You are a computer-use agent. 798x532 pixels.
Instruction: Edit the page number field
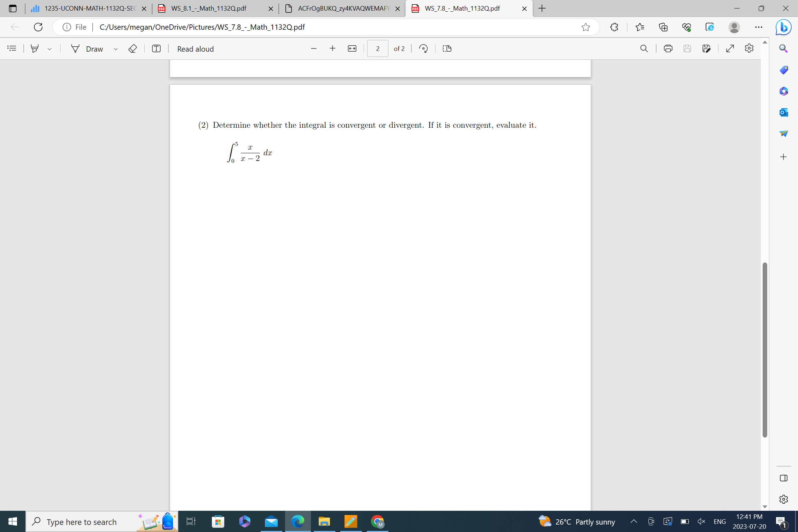coord(377,48)
